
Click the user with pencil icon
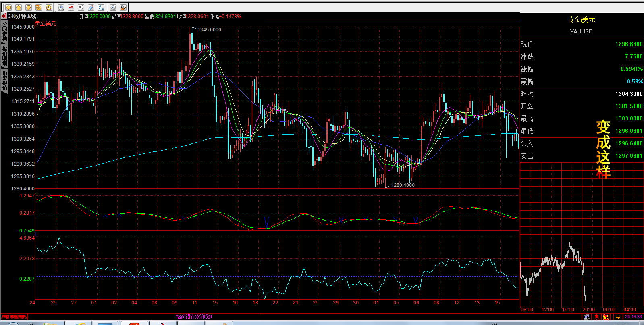(123, 7)
